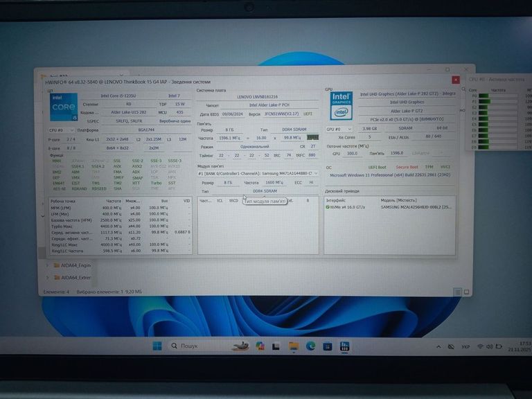This screenshot has height=399, width=532.
Task: Open the boat widget in taskbar search
Action: click(x=240, y=346)
